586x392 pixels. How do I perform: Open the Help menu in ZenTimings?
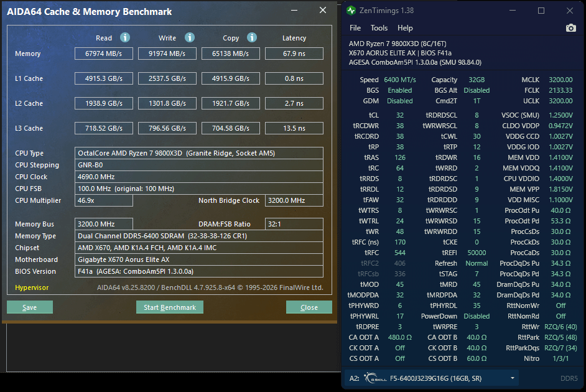(405, 28)
